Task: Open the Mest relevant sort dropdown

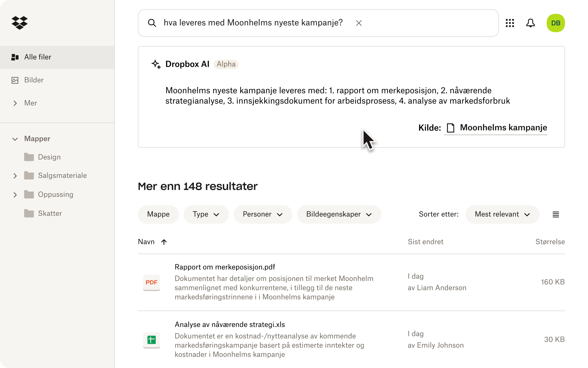Action: tap(503, 214)
